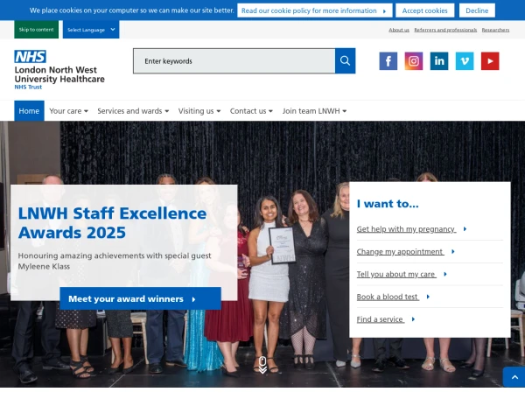Open the Select Language dropdown

pos(91,30)
